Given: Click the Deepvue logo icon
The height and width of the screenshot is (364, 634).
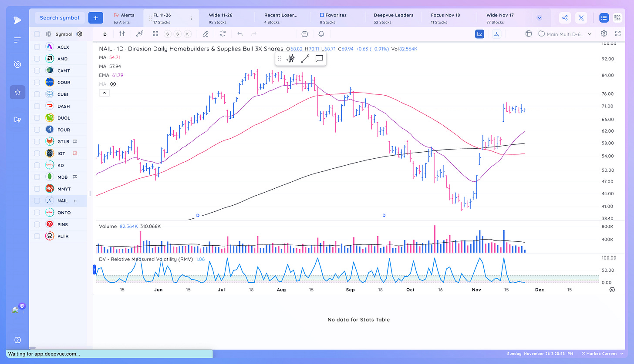Looking at the screenshot, I should point(17,20).
